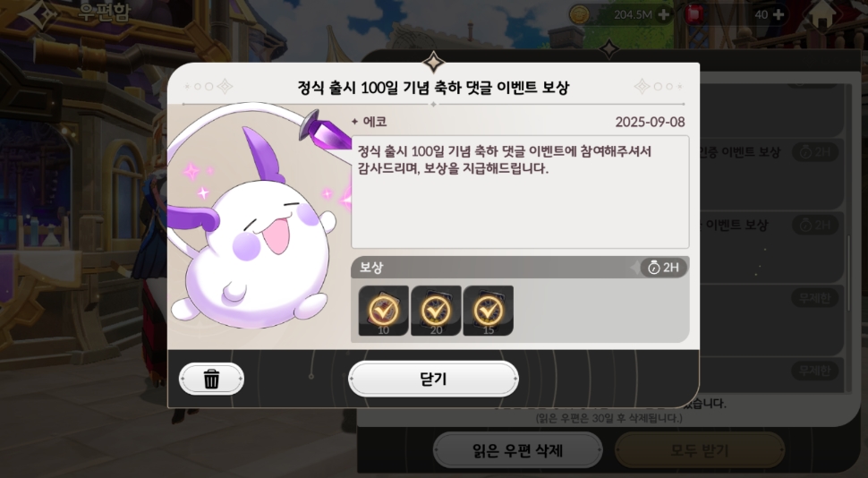The image size is (868, 478).
Task: Go home via the house icon
Action: (x=822, y=15)
